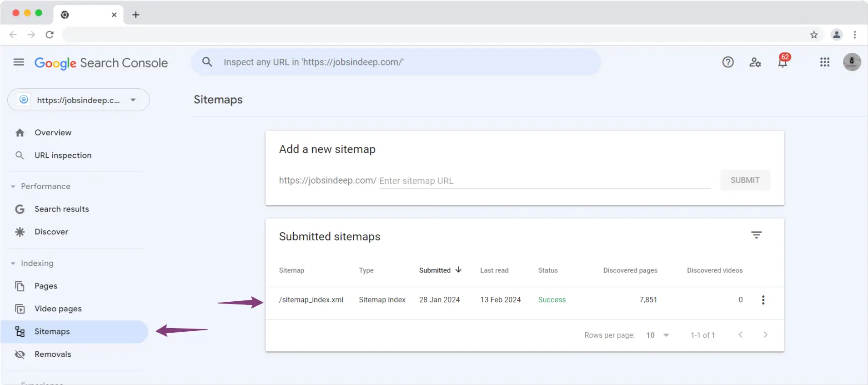Open more options for sitemap_index.xml row
Image resolution: width=868 pixels, height=385 pixels.
[x=763, y=300]
